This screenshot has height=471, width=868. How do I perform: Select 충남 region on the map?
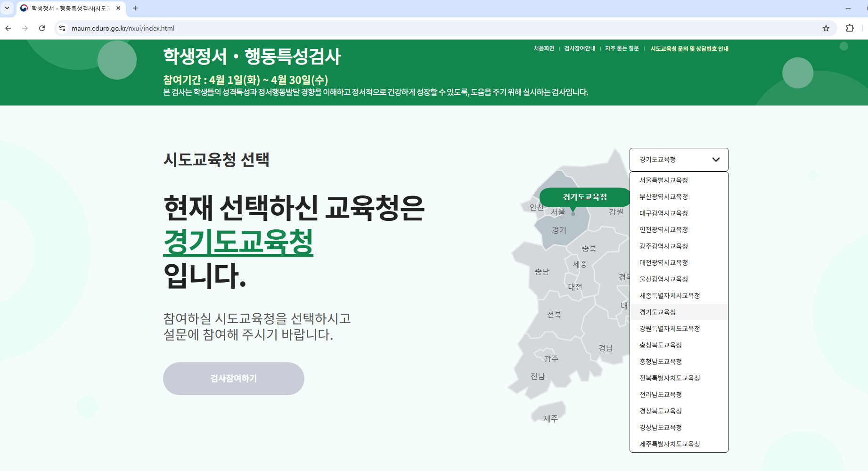542,272
